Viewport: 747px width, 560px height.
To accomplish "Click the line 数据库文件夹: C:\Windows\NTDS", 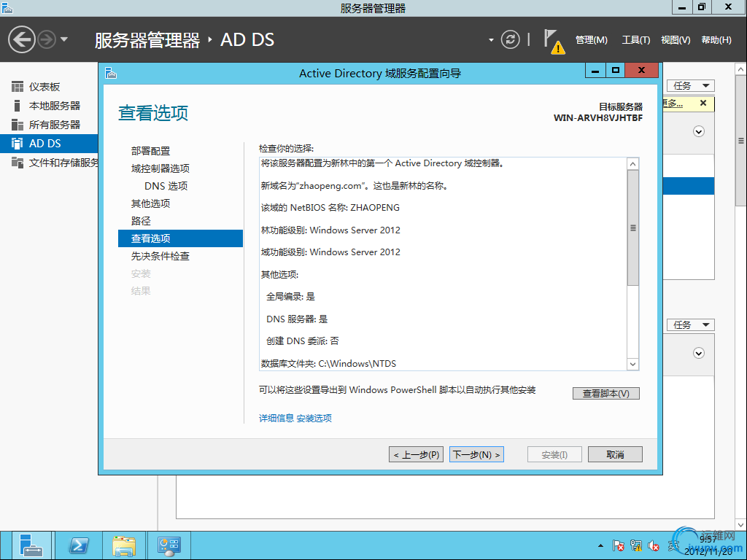I will [x=329, y=363].
